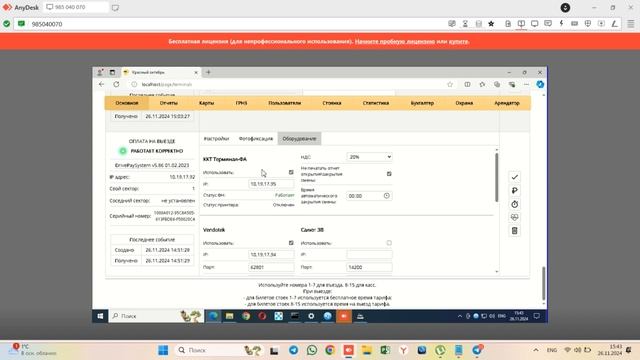Click the stopwatch timer icon in right sidebar
Screen dimensions: 640x360
pyautogui.click(x=514, y=204)
